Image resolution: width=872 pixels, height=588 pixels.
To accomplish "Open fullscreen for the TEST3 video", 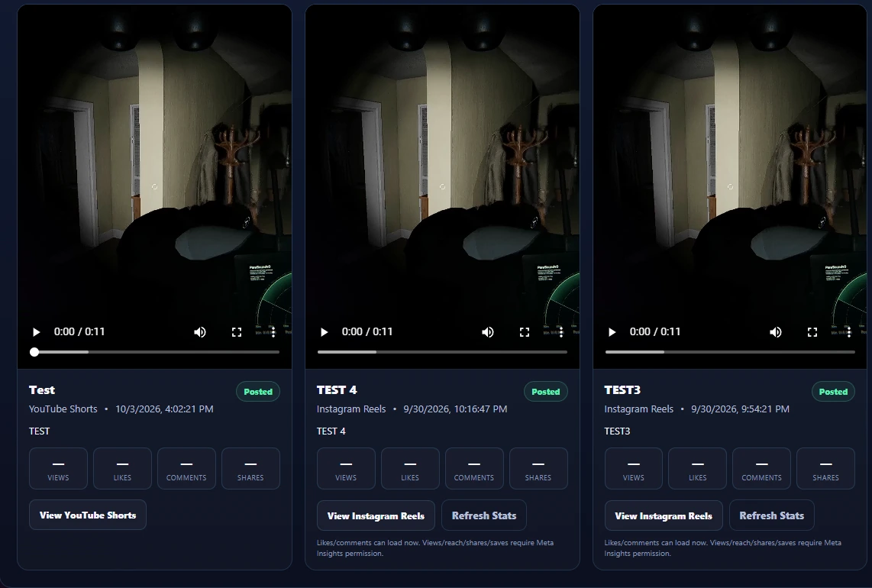I will click(812, 332).
